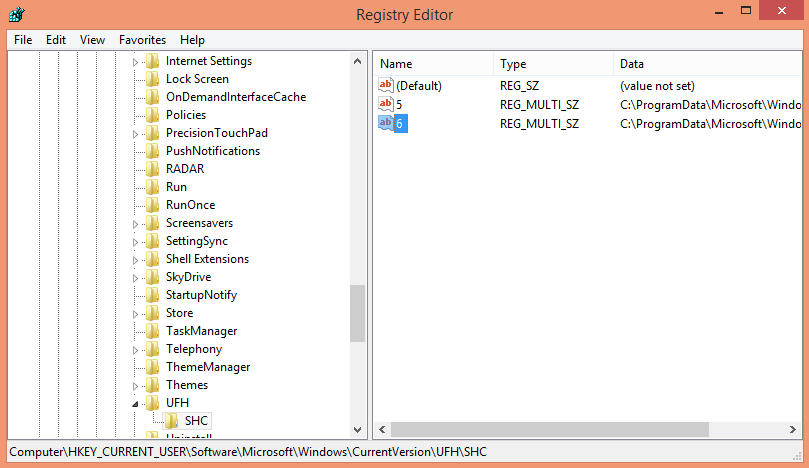This screenshot has height=468, width=809.
Task: Expand the Shell Extensions key
Action: (137, 260)
